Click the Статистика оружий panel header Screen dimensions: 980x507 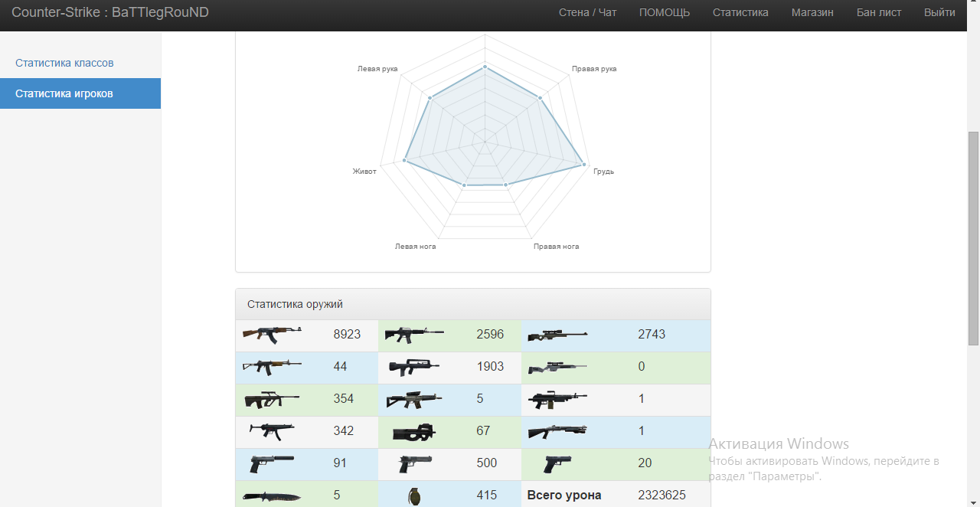point(473,304)
